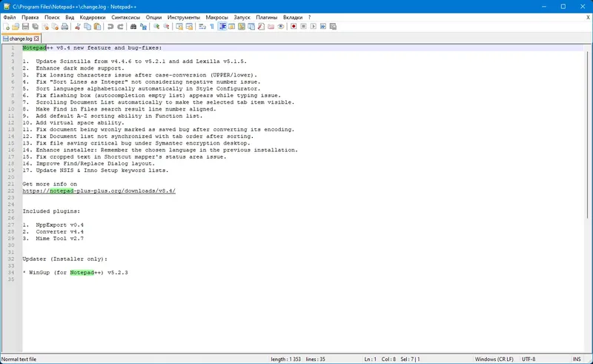The width and height of the screenshot is (593, 364).
Task: Click the Open file folder icon
Action: (x=16, y=27)
